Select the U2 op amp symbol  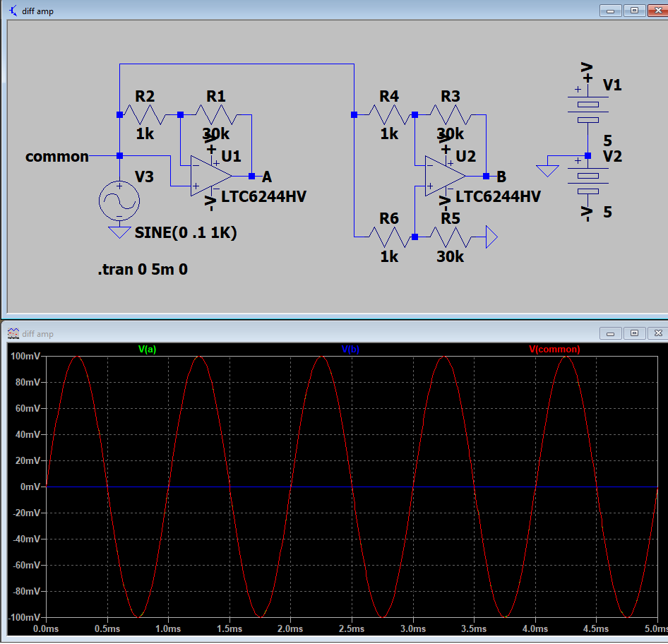[x=445, y=176]
